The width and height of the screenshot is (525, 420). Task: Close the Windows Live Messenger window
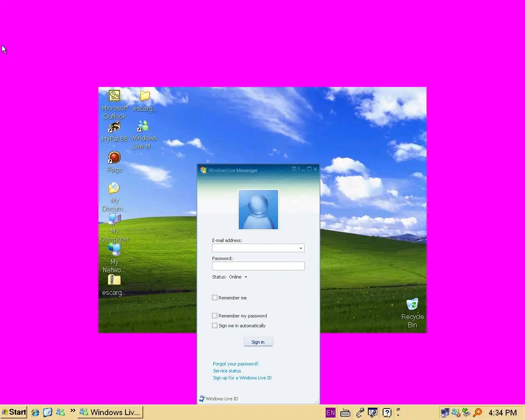315,169
